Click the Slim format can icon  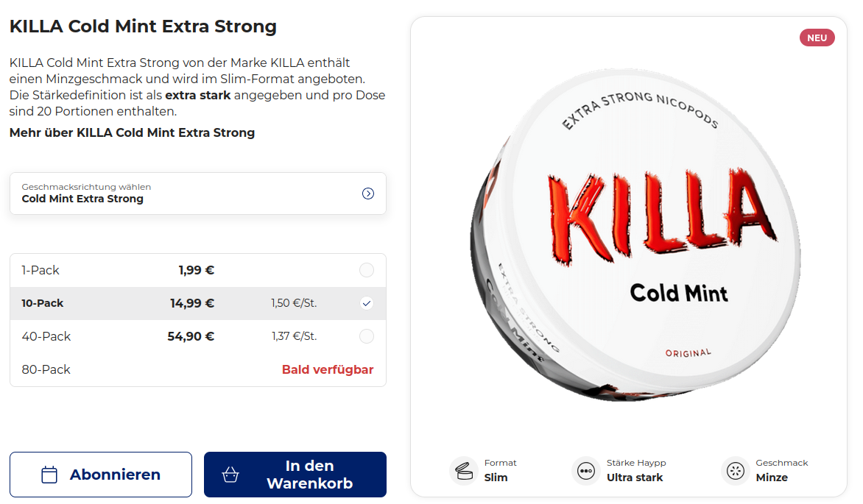coord(464,471)
